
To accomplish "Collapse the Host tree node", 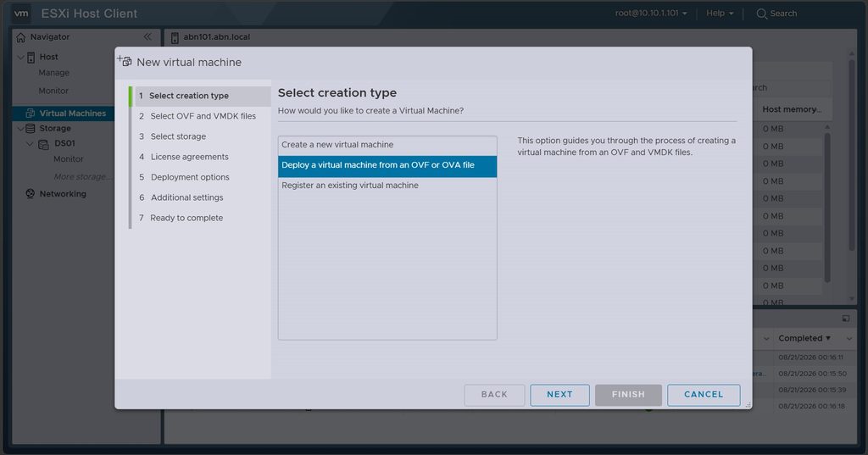I will click(20, 57).
